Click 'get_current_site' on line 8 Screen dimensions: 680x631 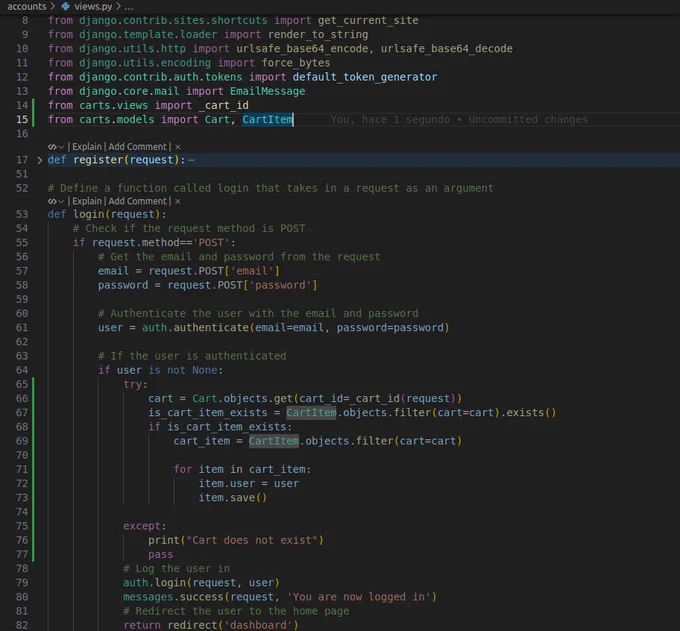(x=368, y=20)
